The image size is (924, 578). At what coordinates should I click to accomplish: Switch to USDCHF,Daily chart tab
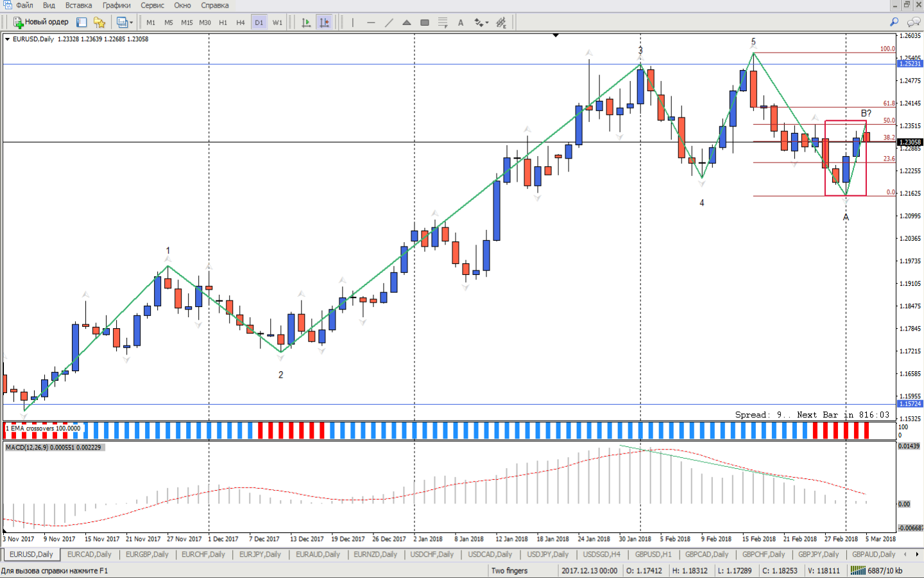coord(432,554)
